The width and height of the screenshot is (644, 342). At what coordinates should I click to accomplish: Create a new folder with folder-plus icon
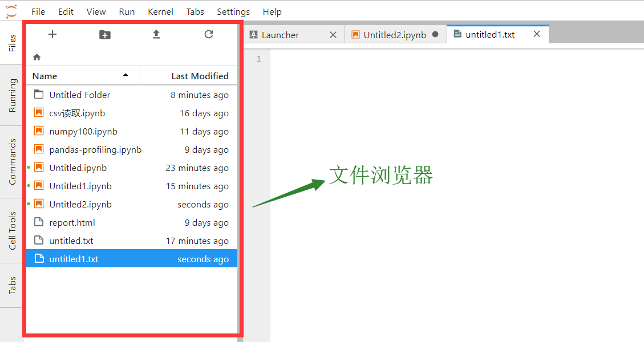[x=105, y=35]
